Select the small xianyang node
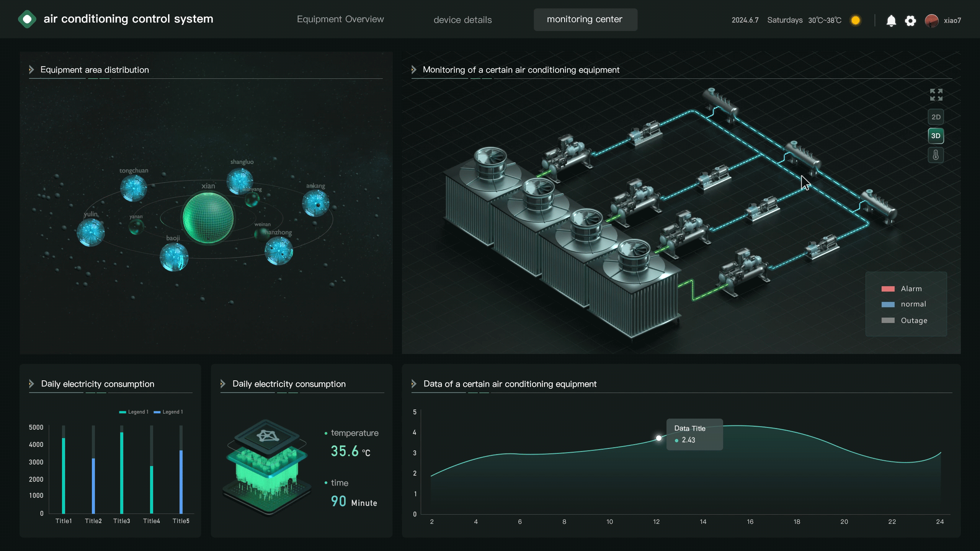The height and width of the screenshot is (551, 980). click(252, 199)
